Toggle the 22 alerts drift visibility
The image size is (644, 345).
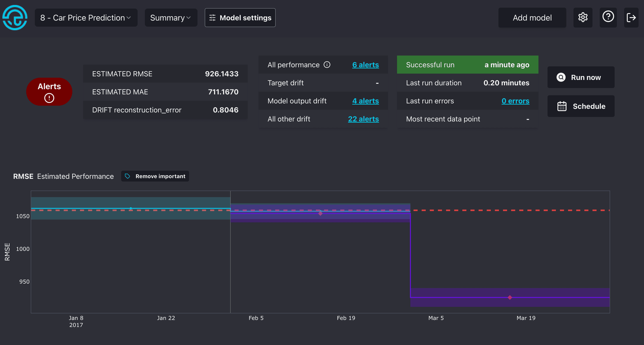pyautogui.click(x=363, y=119)
